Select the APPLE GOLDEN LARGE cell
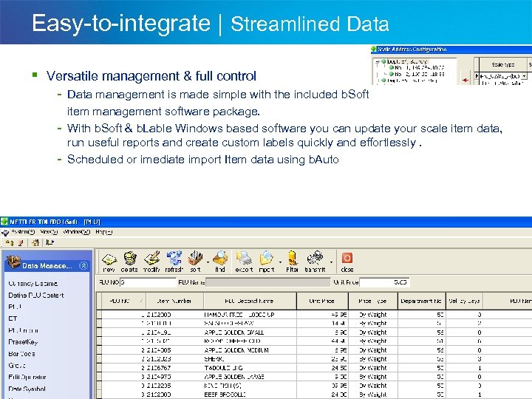 pyautogui.click(x=250, y=377)
